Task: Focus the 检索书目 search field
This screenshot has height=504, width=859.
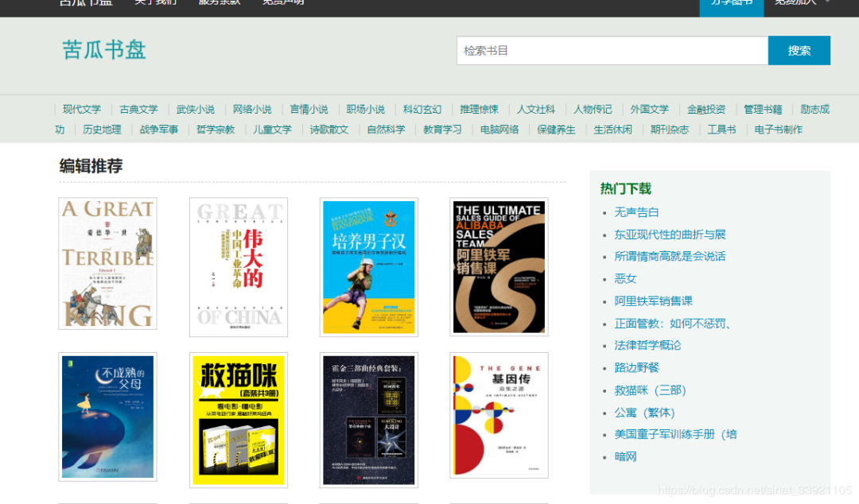Action: point(612,50)
